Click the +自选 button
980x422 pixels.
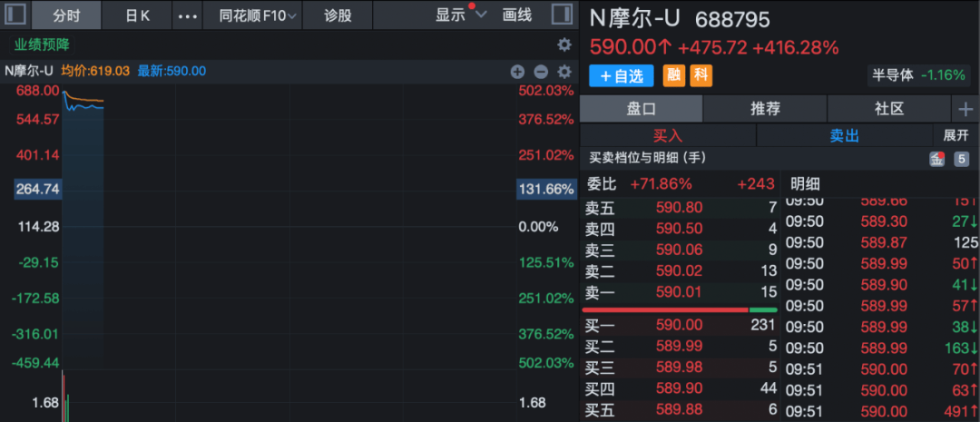[x=622, y=76]
